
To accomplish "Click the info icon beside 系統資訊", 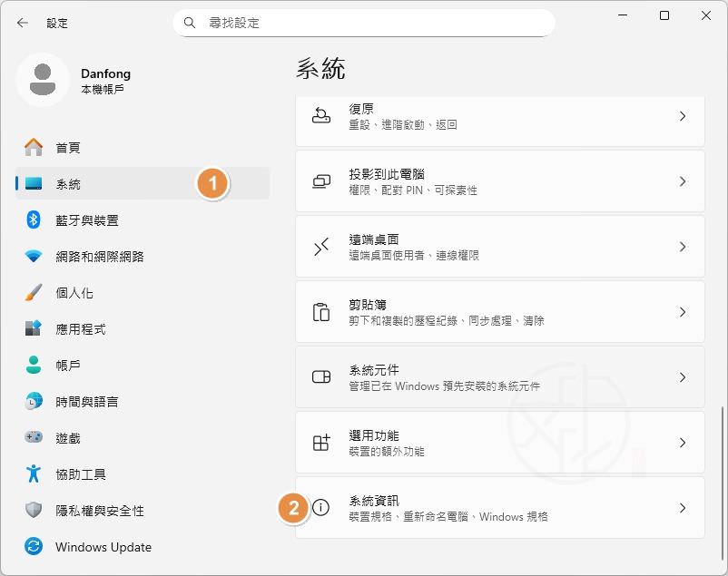I will coord(320,508).
